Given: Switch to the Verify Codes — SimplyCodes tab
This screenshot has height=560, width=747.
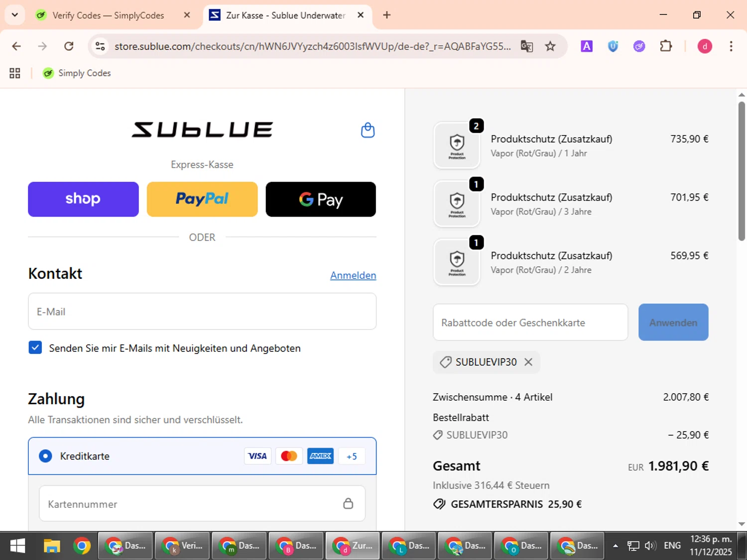Looking at the screenshot, I should [x=108, y=15].
